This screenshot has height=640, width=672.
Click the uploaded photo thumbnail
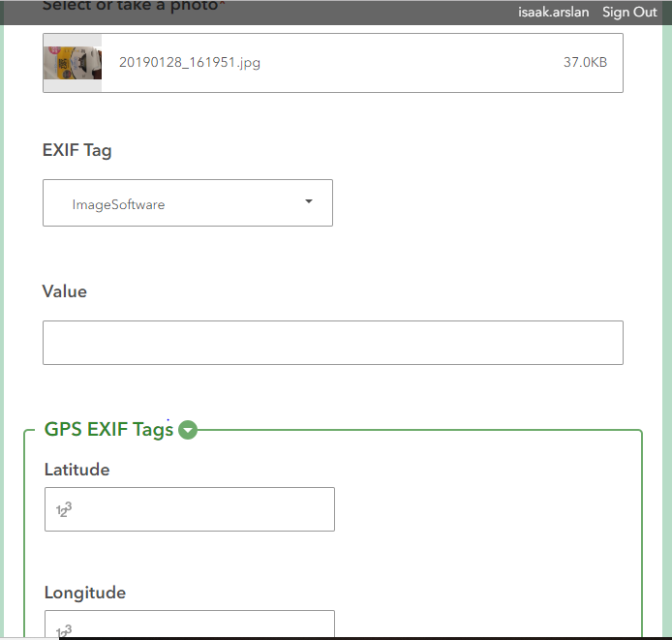point(73,63)
